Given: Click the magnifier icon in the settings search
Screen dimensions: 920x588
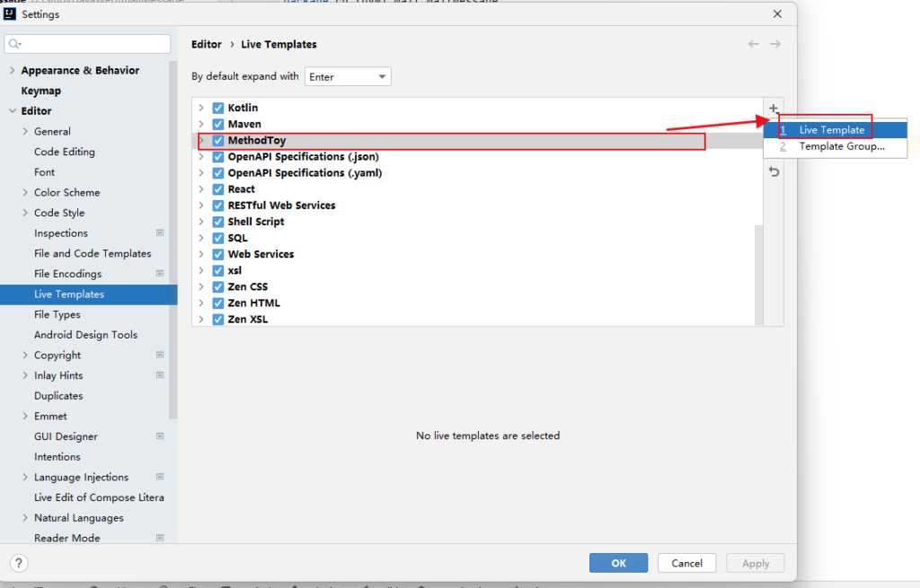Looking at the screenshot, I should coord(14,44).
